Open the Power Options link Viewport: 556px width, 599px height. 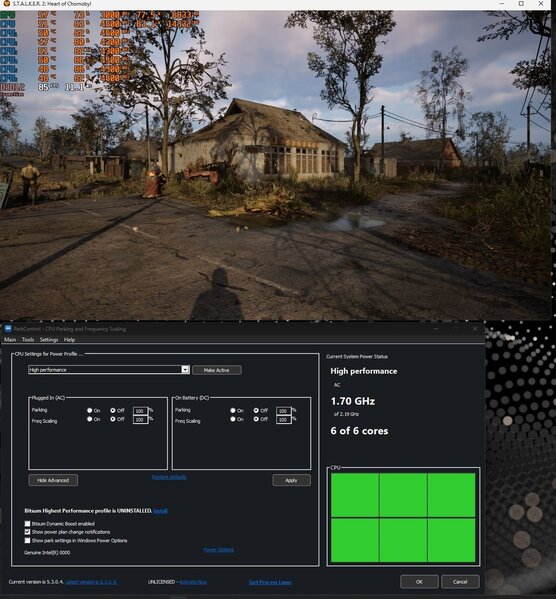tap(219, 550)
